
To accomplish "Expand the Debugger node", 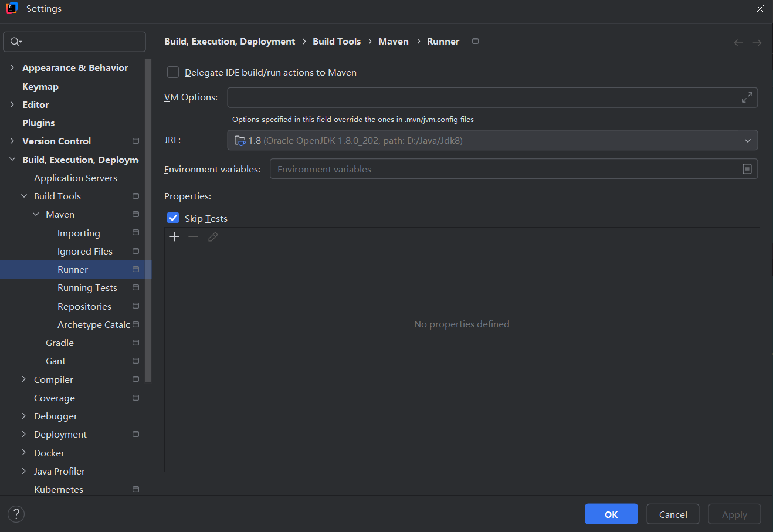I will [24, 416].
